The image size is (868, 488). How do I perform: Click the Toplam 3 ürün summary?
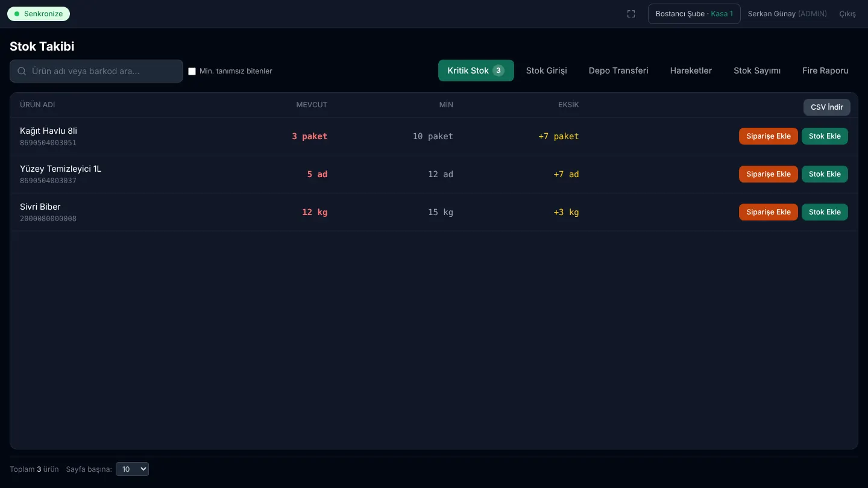(34, 469)
